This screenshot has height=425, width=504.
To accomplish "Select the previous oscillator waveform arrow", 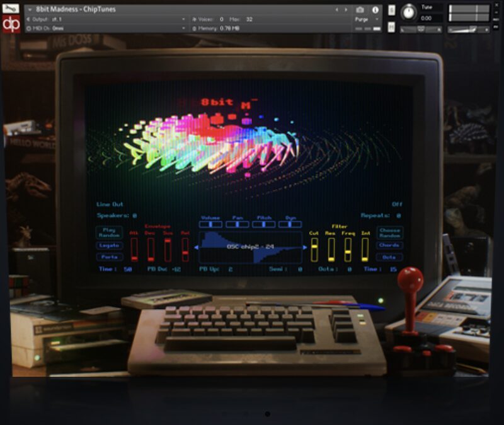I will tap(196, 247).
